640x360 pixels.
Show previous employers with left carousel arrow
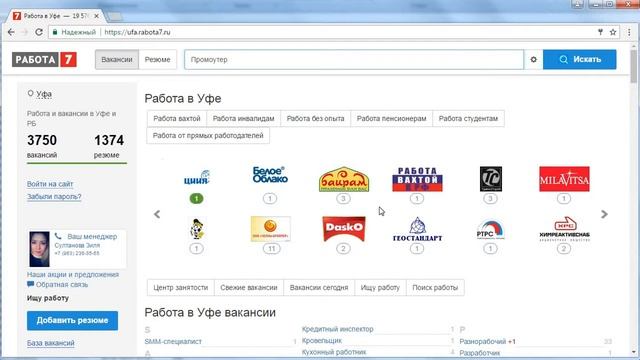pos(157,214)
